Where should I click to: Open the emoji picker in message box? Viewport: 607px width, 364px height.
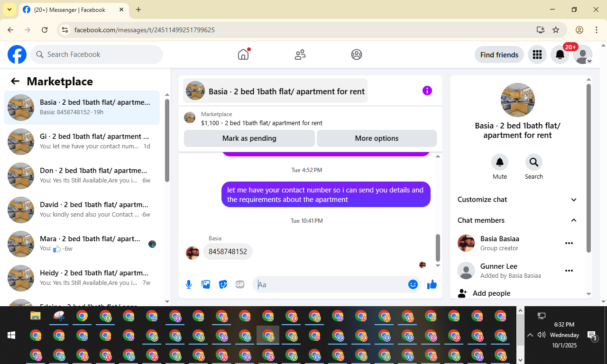click(413, 284)
